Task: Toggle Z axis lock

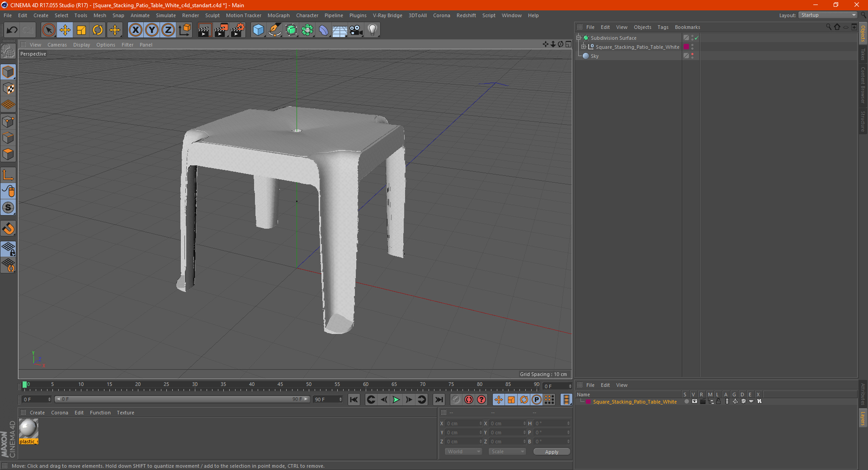Action: click(x=168, y=30)
